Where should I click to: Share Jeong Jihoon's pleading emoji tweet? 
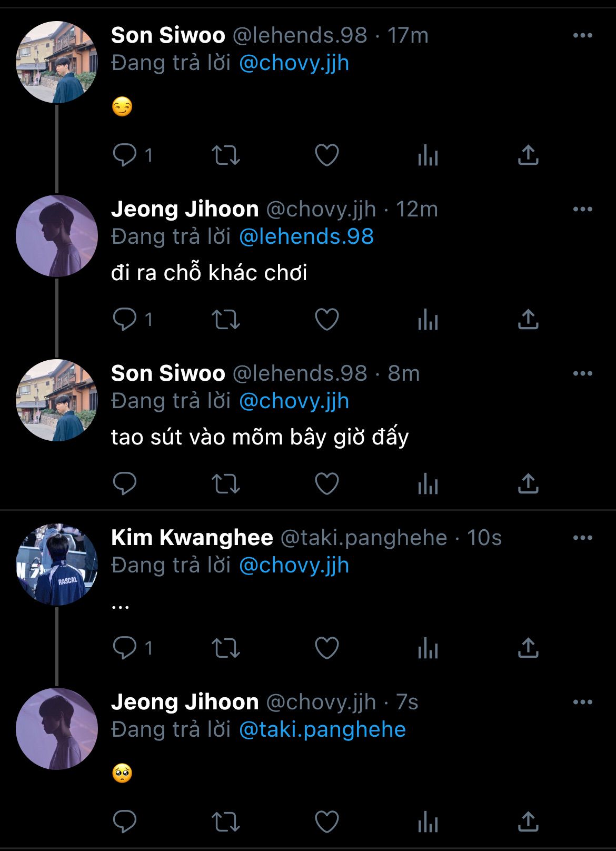(x=528, y=822)
